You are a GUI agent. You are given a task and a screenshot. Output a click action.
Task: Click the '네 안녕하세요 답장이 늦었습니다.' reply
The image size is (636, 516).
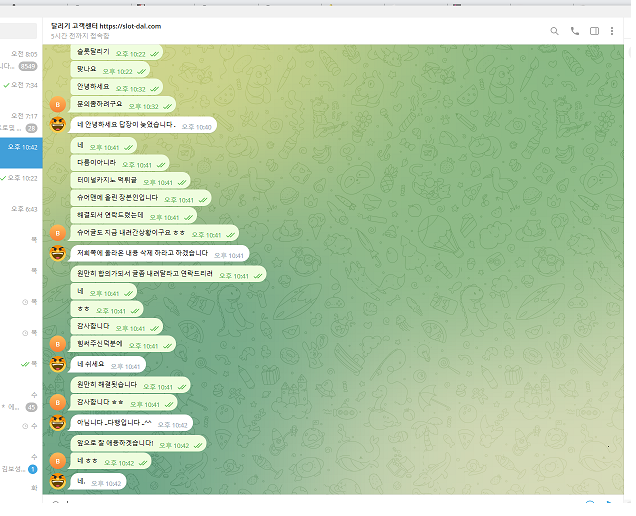coord(143,125)
